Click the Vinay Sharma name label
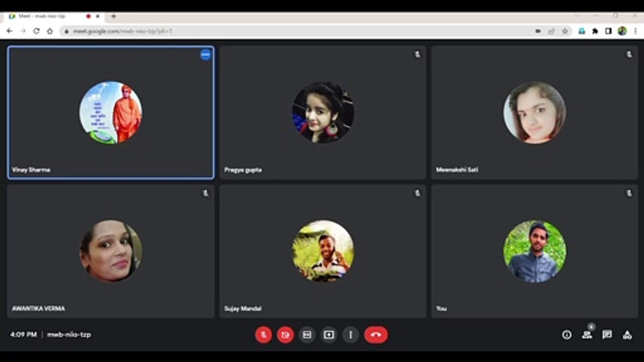 coord(31,170)
